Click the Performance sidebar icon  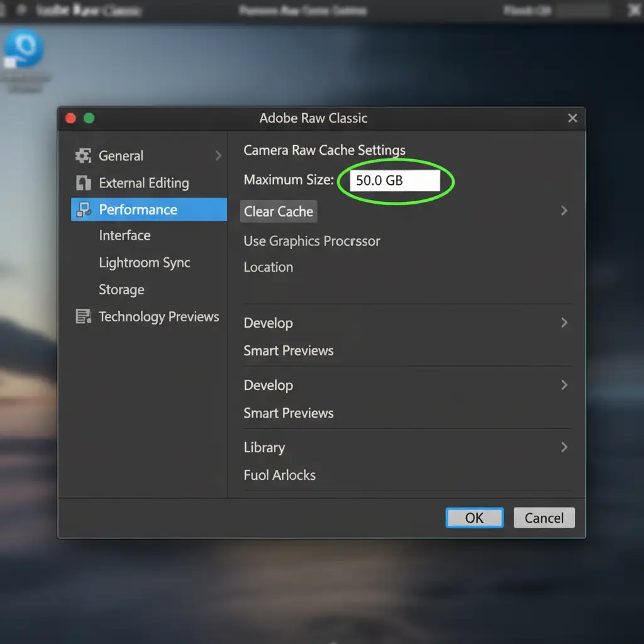tap(82, 209)
